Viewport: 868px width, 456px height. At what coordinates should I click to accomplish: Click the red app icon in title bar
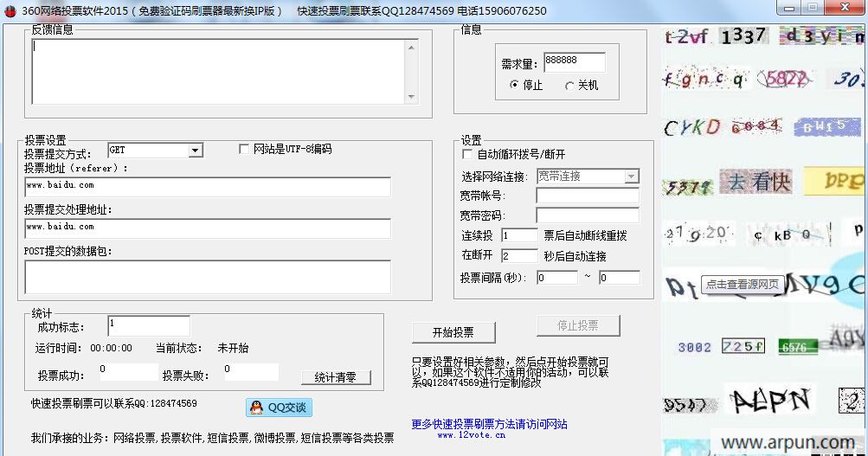10,10
